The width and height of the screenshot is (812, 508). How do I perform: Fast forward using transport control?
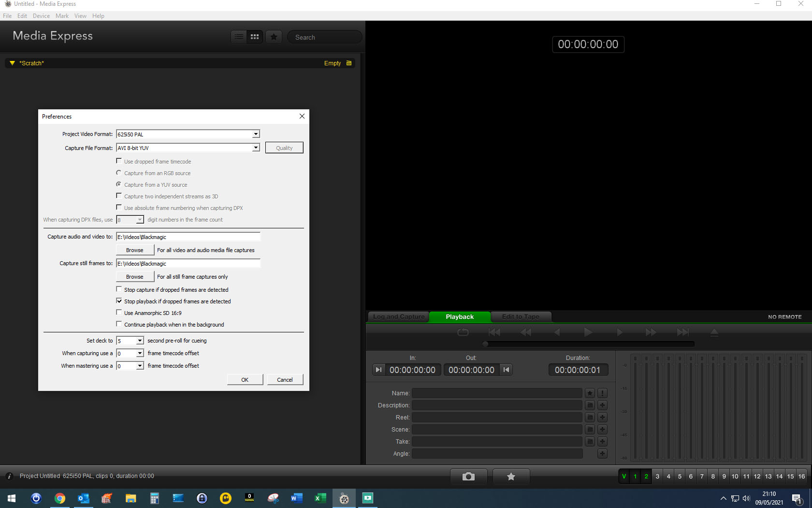(x=651, y=332)
